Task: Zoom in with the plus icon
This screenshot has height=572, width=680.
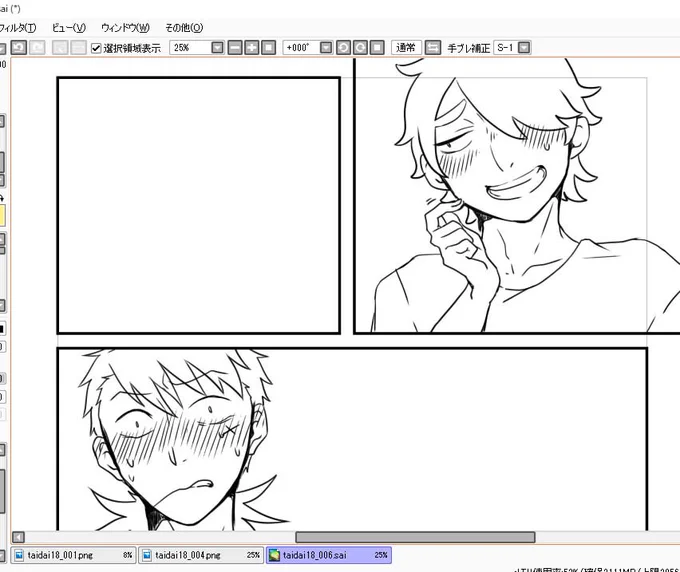Action: point(252,48)
